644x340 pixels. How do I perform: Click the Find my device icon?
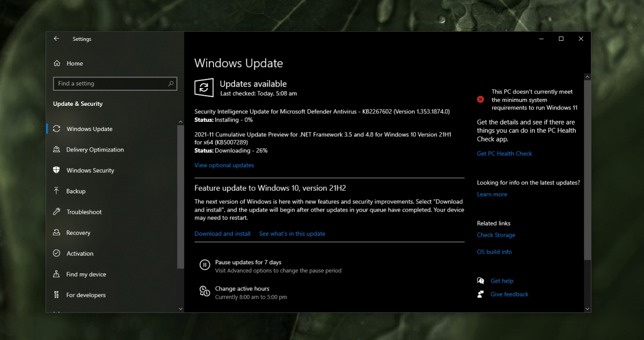[x=56, y=274]
